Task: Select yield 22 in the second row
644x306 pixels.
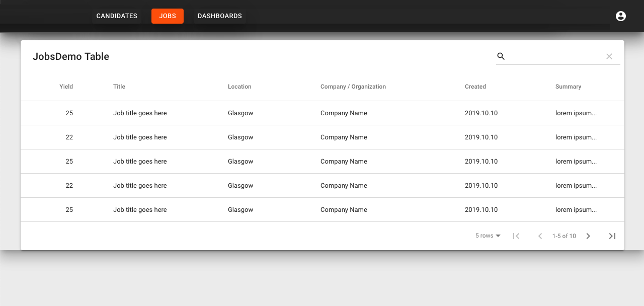Action: coord(69,137)
